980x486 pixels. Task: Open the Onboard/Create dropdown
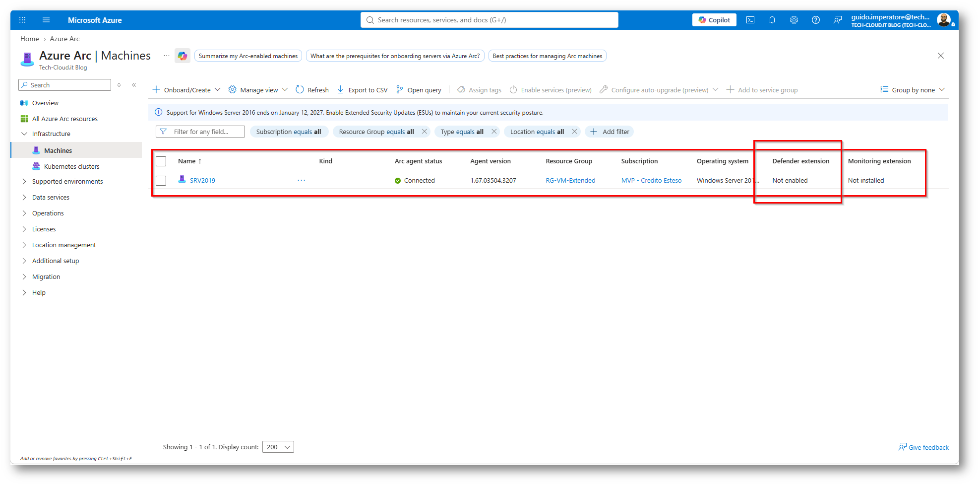[x=186, y=90]
